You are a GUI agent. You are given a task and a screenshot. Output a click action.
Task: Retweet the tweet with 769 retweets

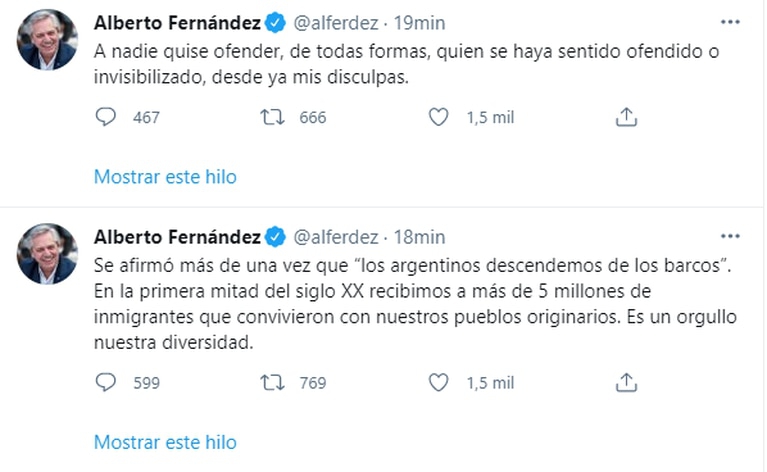(272, 382)
